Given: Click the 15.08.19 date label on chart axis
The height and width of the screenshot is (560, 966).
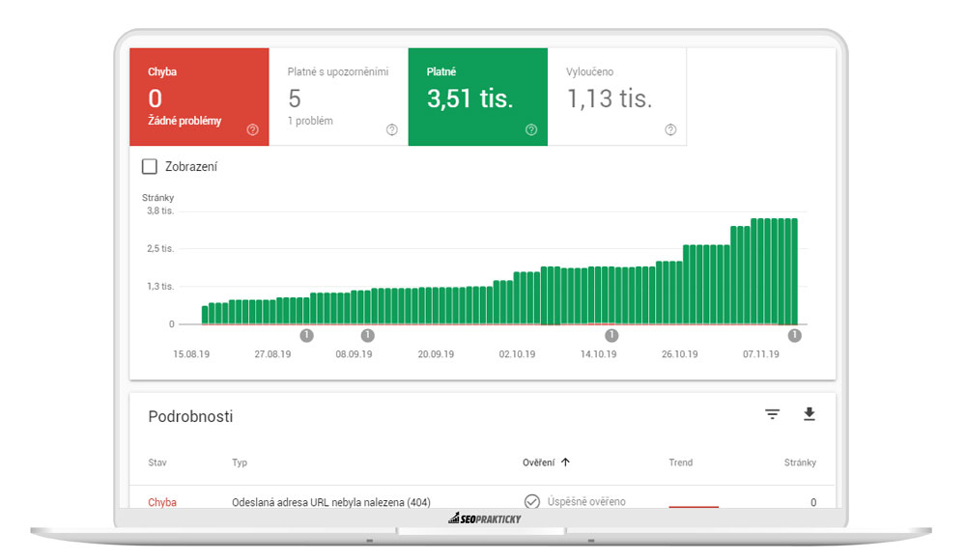Looking at the screenshot, I should click(x=191, y=354).
